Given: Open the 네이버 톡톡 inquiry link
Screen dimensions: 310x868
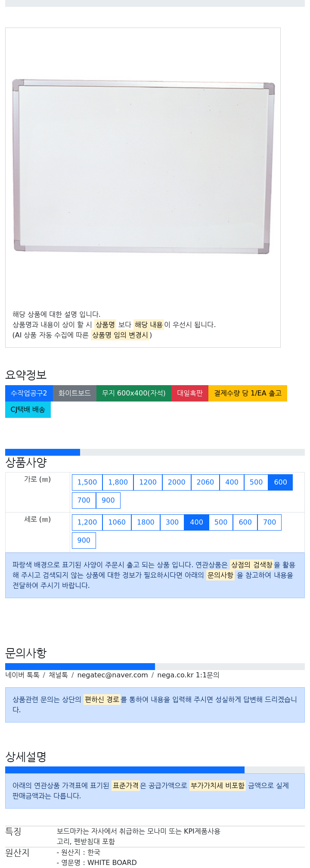Looking at the screenshot, I should pos(22,675).
